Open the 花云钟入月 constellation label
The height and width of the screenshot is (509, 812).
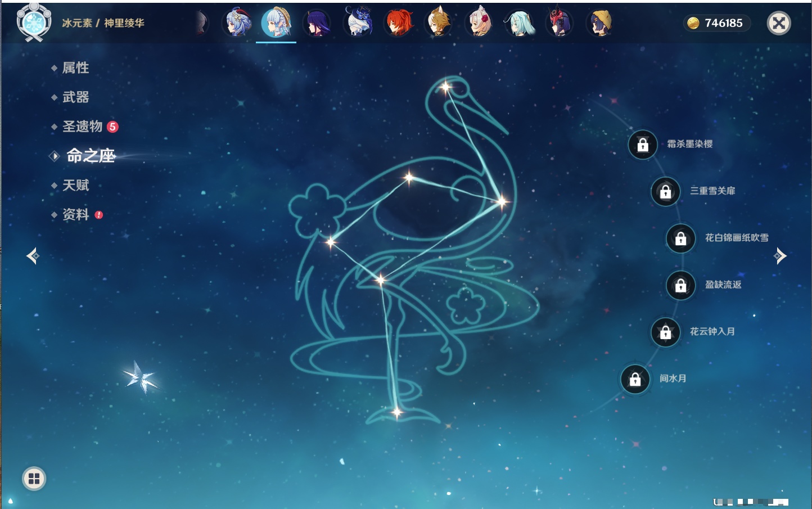point(712,331)
